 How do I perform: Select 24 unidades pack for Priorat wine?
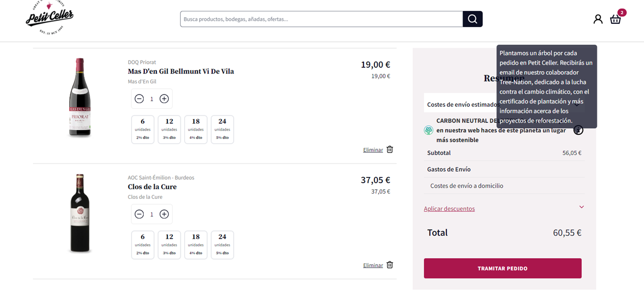[x=222, y=129]
